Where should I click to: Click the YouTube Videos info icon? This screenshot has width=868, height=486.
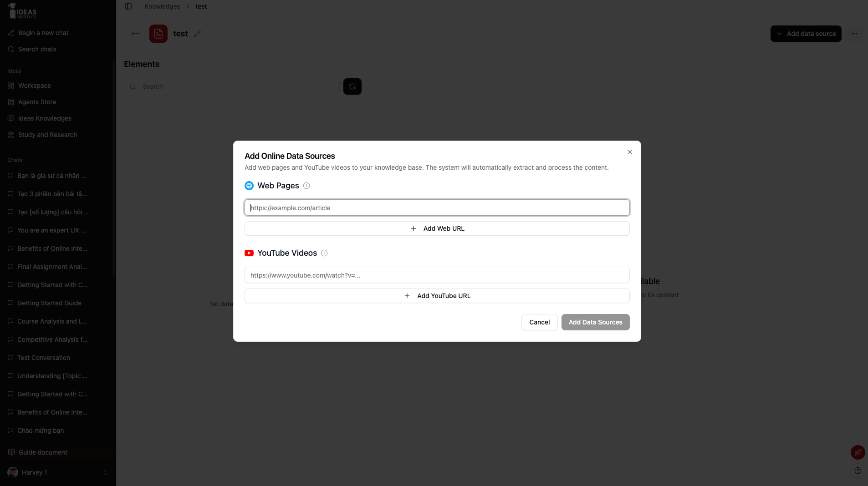324,253
